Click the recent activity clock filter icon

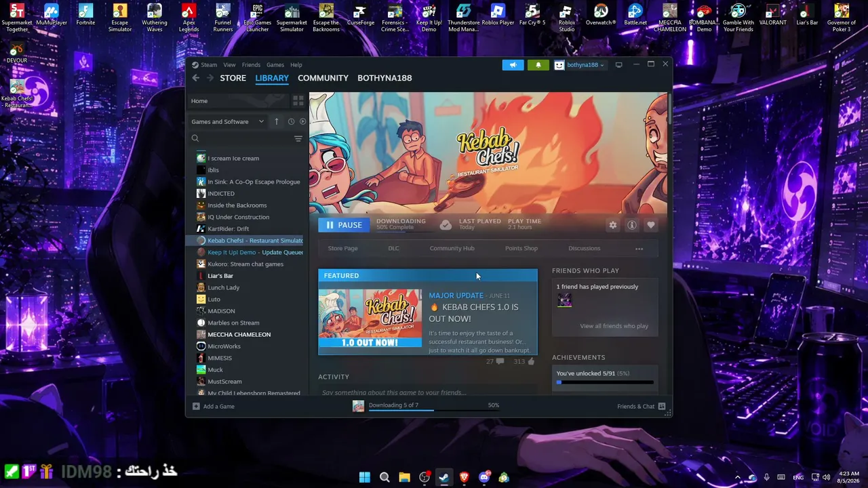(291, 121)
